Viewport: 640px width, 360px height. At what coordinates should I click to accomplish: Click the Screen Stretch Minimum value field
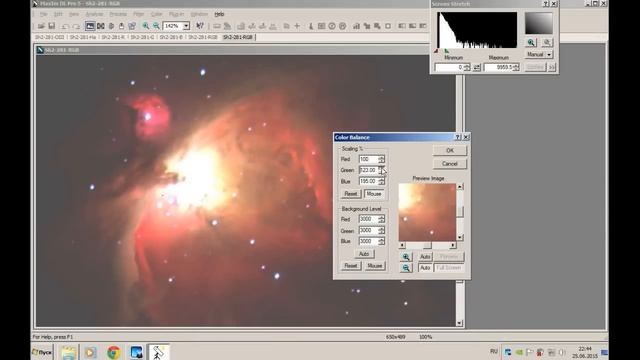[449, 67]
